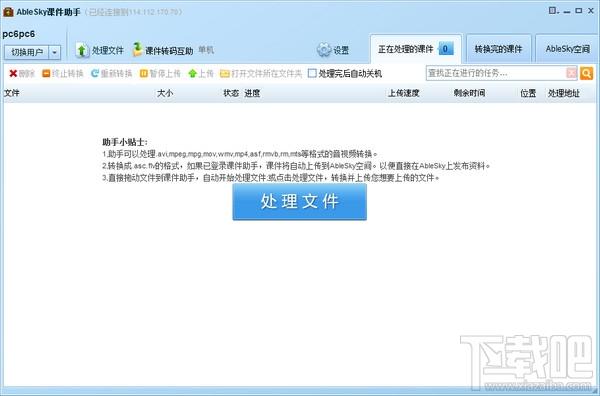Viewport: 600px width, 396px height.
Task: Click the 终止转换 stop icon
Action: coord(46,73)
